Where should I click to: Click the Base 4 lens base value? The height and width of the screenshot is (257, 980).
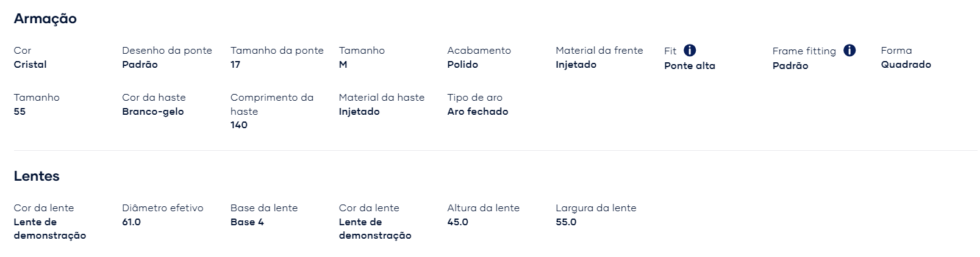click(x=247, y=222)
